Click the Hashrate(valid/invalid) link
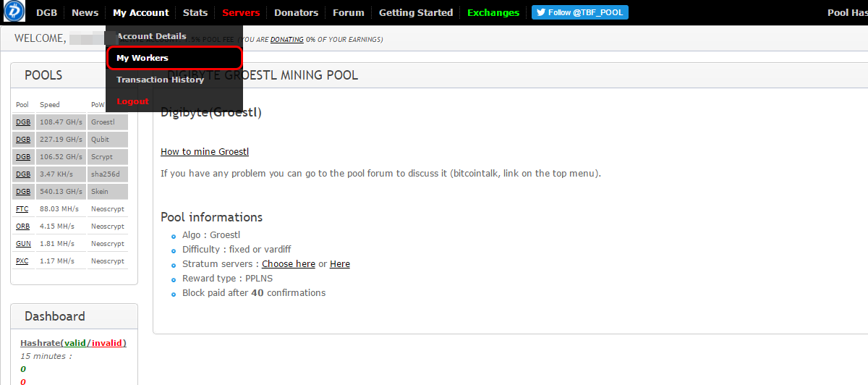Screen dimensions: 868x385 pyautogui.click(x=73, y=343)
